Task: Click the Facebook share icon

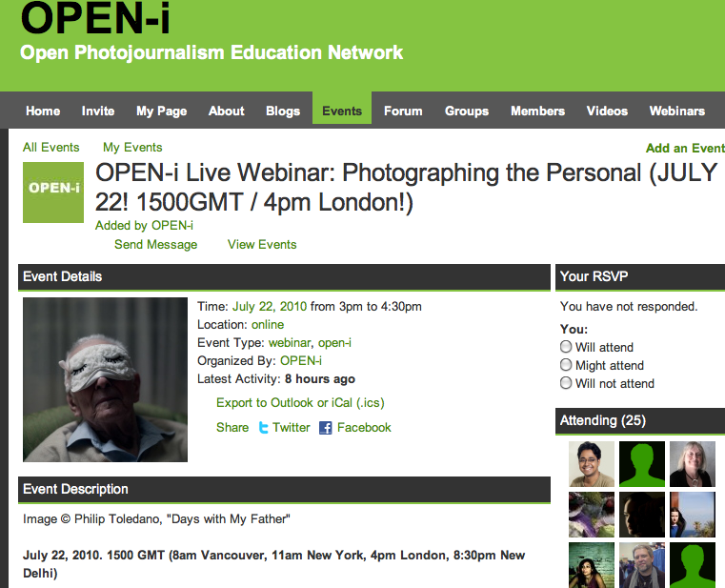Action: coord(326,428)
